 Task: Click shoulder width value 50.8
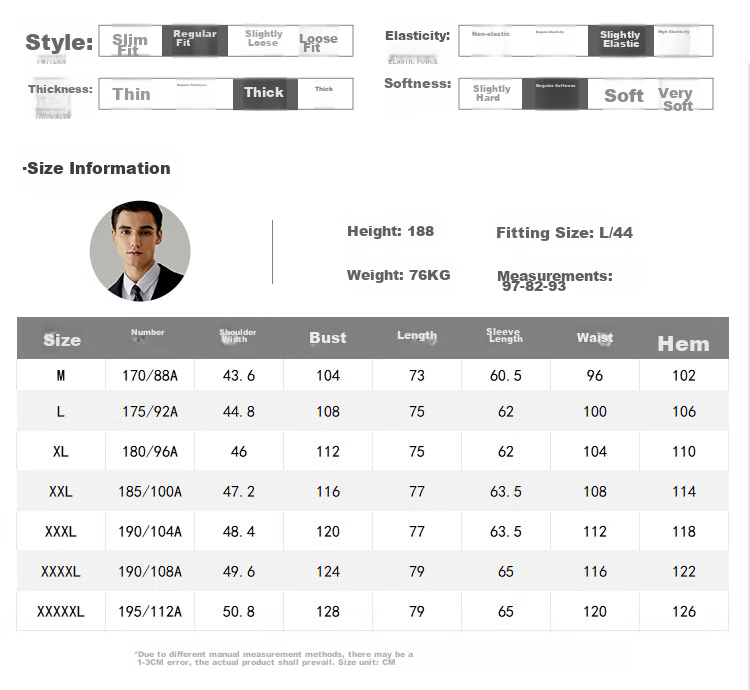239,612
